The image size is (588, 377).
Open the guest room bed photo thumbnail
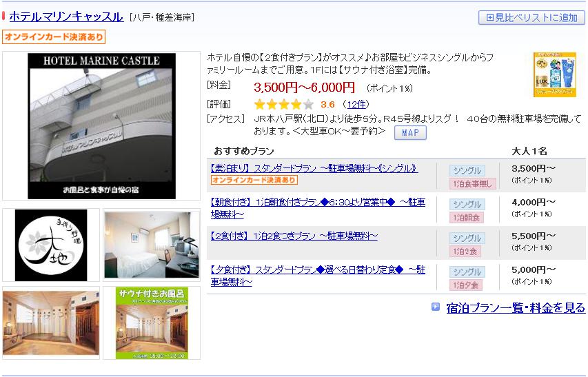coord(152,245)
